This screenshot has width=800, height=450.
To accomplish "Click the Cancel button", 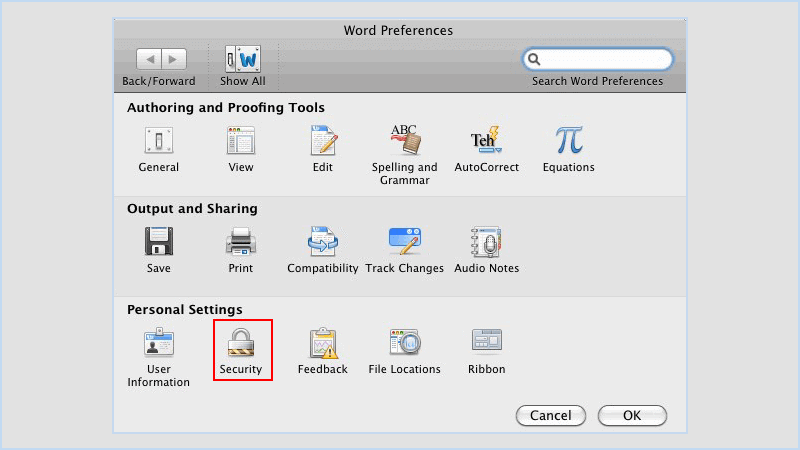I will tap(551, 415).
